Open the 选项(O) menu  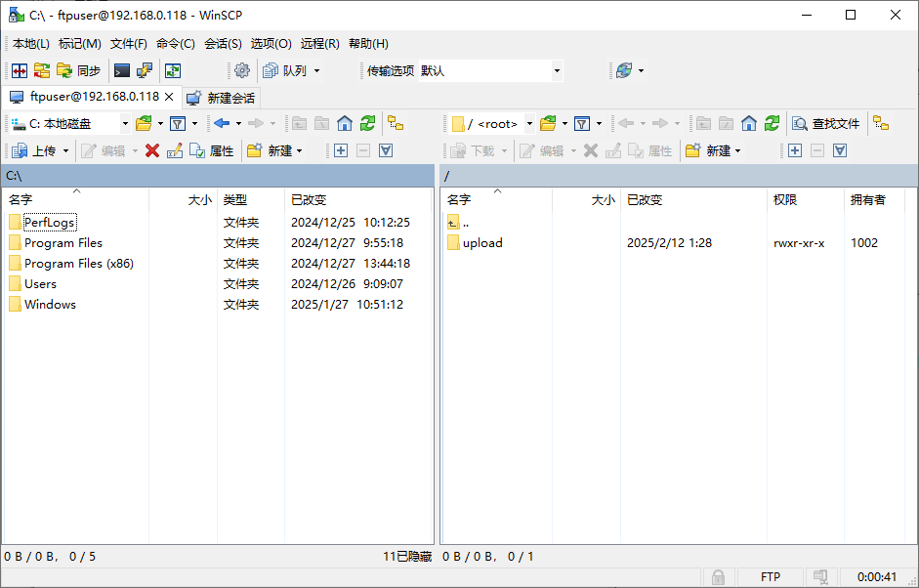[271, 44]
